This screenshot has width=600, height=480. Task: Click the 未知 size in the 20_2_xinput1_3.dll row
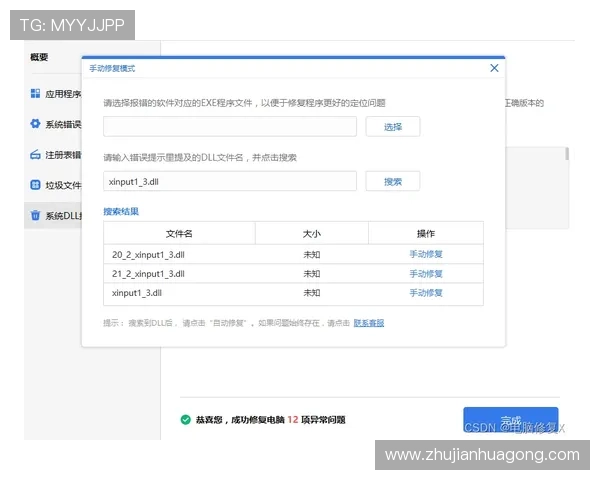coord(311,255)
